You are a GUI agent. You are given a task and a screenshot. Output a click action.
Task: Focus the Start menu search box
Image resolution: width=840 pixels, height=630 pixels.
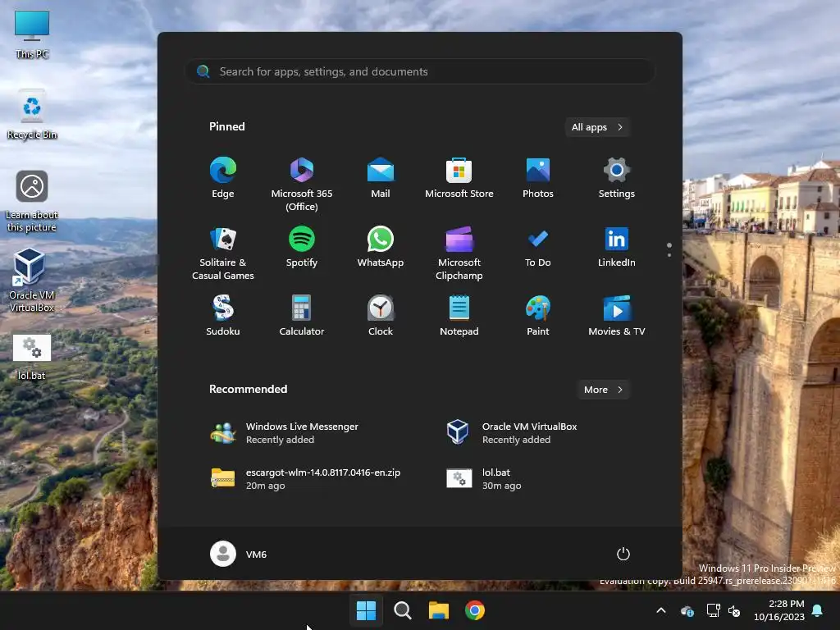(420, 71)
